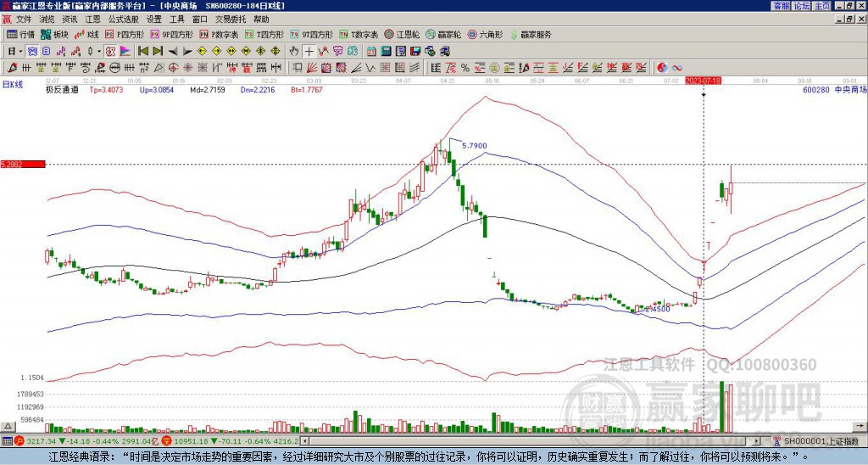Screen dimensions: 868x465
Task: Click the 600280 中央商场 stock label
Action: click(x=834, y=89)
